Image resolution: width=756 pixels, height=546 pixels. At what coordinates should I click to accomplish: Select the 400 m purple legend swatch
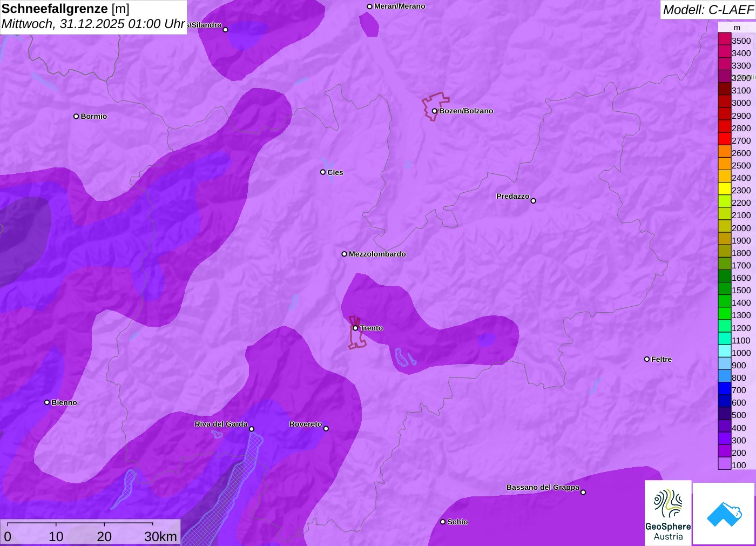(725, 426)
